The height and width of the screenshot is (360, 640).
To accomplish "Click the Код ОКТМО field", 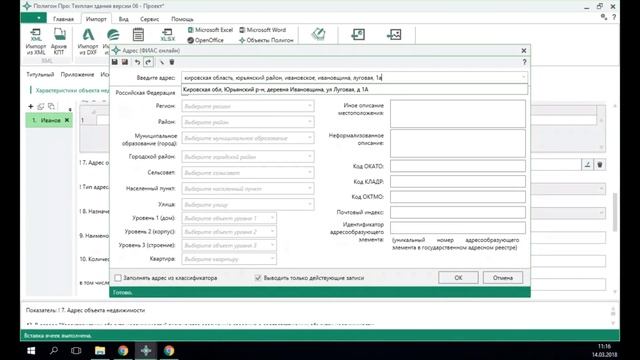I will (458, 197).
